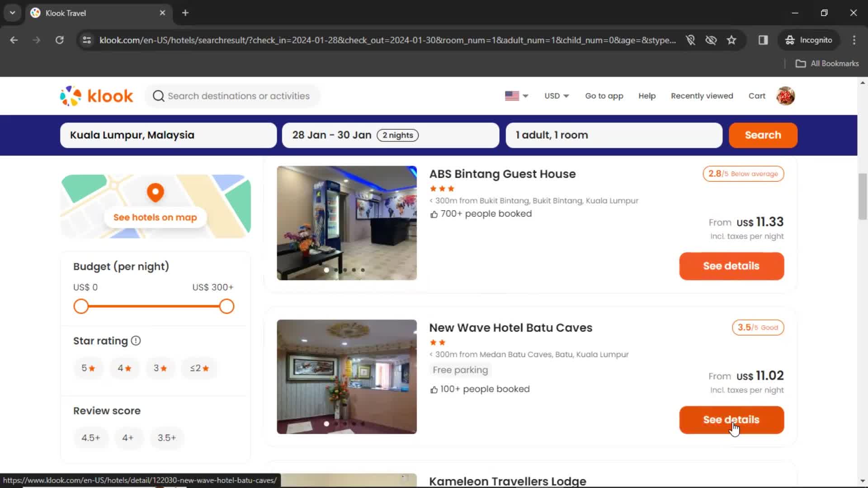
Task: Click the search magnifier icon
Action: (159, 96)
